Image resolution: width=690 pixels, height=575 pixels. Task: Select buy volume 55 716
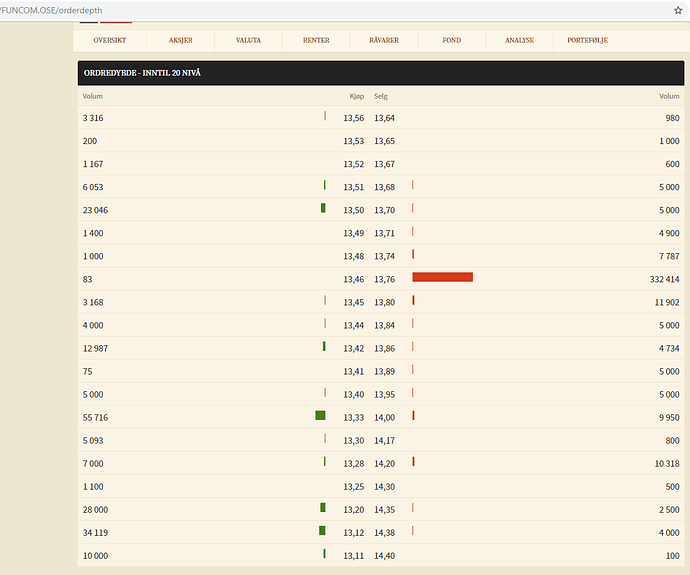95,418
